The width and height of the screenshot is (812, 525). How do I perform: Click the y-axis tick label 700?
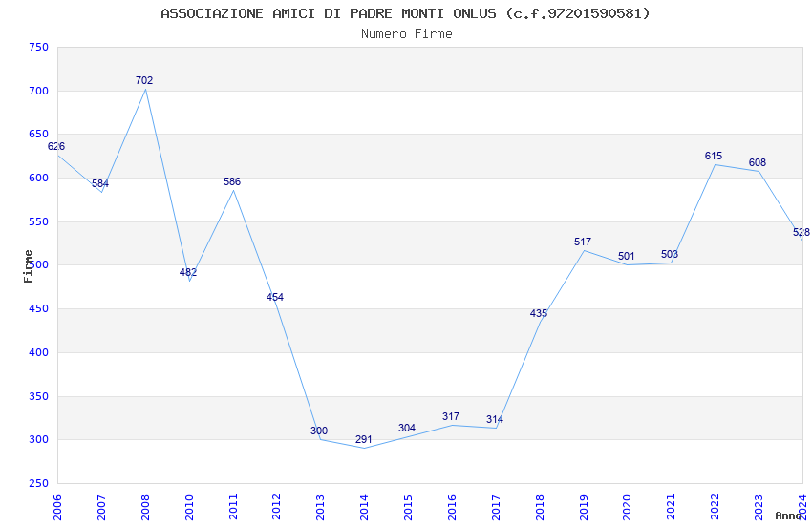39,91
